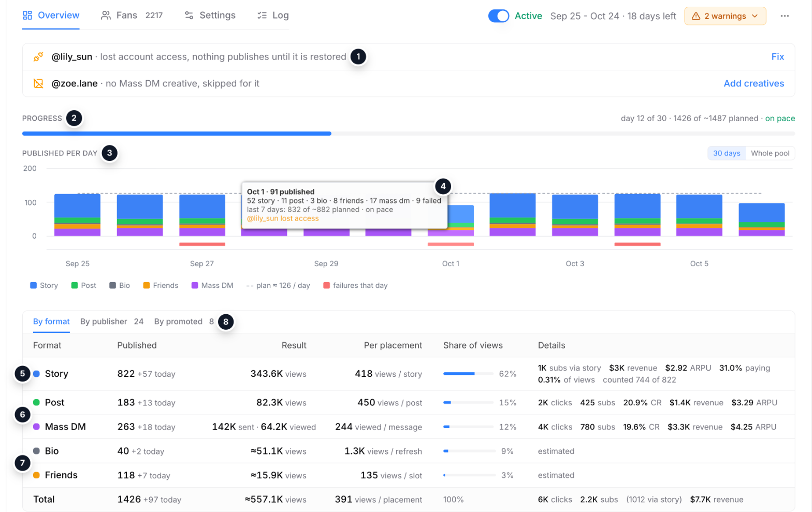
Task: Click the campaign progress bar
Action: (408, 134)
